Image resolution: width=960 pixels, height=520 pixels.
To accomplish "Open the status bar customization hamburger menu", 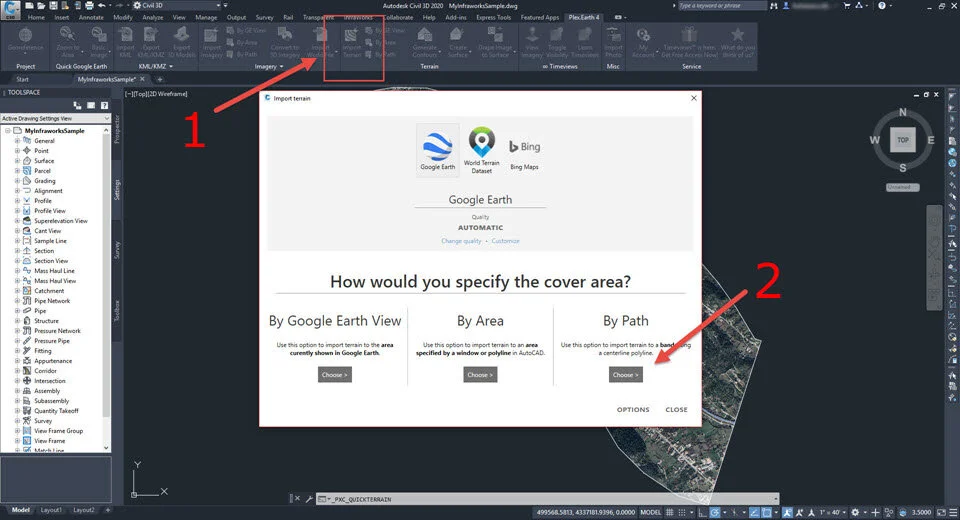I will [953, 512].
